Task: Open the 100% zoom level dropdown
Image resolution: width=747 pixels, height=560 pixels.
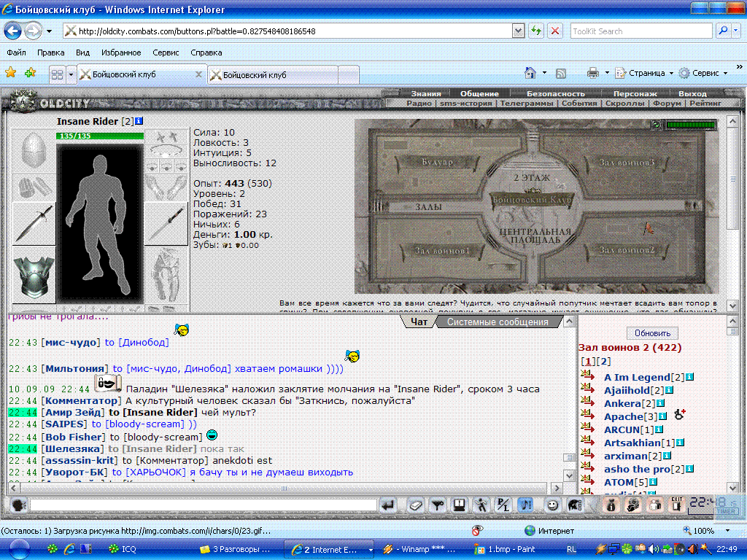Action: [727, 531]
